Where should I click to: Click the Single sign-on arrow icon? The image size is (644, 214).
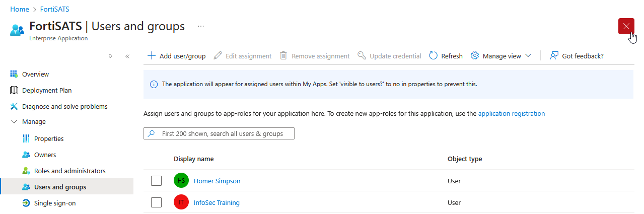(26, 203)
